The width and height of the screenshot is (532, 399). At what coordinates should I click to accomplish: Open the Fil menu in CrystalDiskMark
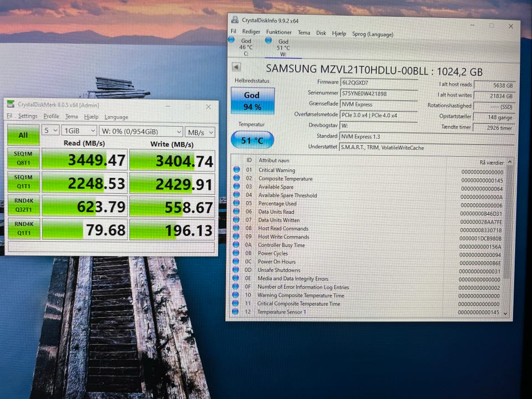point(9,116)
